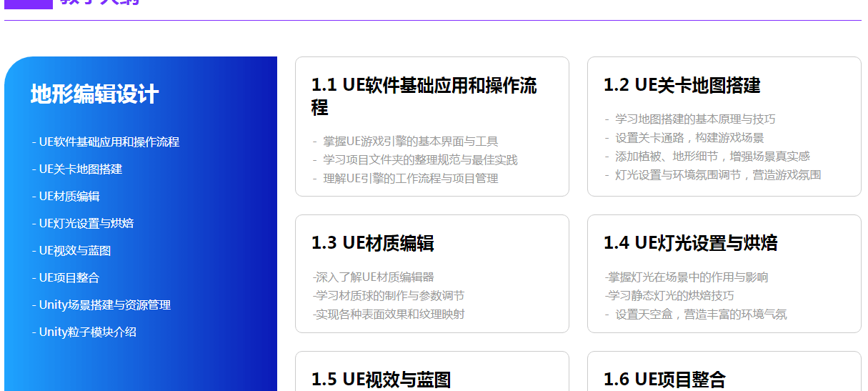Screen dimensions: 868x391
Task: Click card title 1.3 UE材质编辑
Action: [x=373, y=243]
